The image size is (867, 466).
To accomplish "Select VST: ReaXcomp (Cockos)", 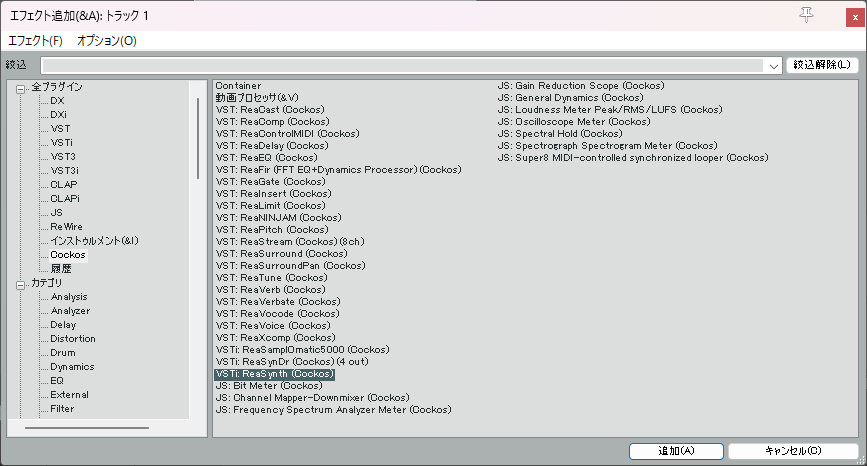I will click(x=275, y=338).
